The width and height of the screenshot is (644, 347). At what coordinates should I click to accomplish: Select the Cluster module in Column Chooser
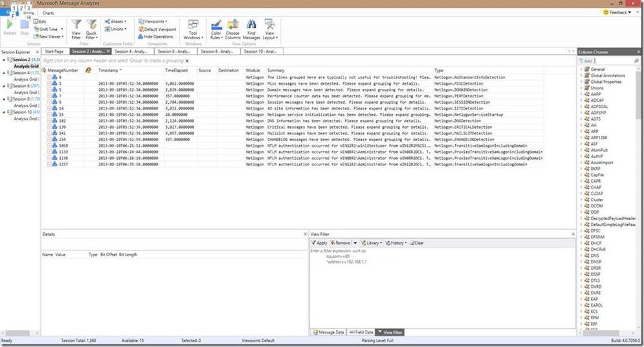tap(597, 200)
